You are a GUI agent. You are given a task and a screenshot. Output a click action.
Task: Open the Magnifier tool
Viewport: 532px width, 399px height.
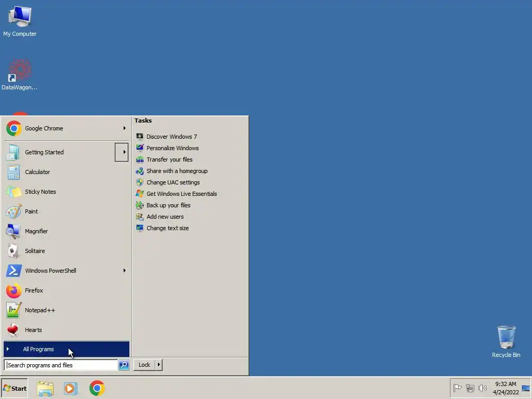click(x=66, y=231)
